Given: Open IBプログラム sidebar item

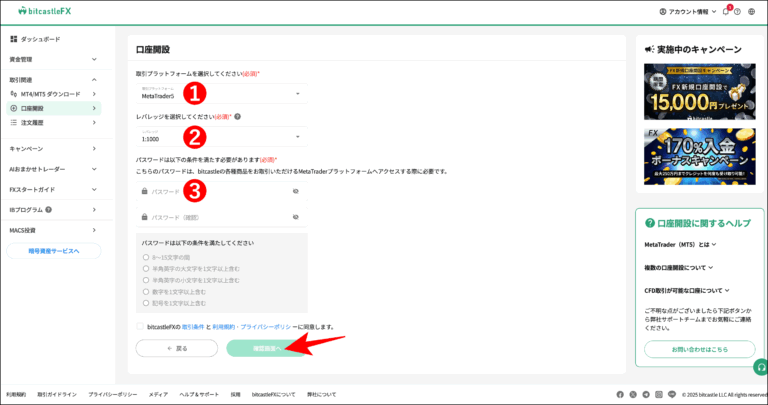Looking at the screenshot, I should [54, 210].
